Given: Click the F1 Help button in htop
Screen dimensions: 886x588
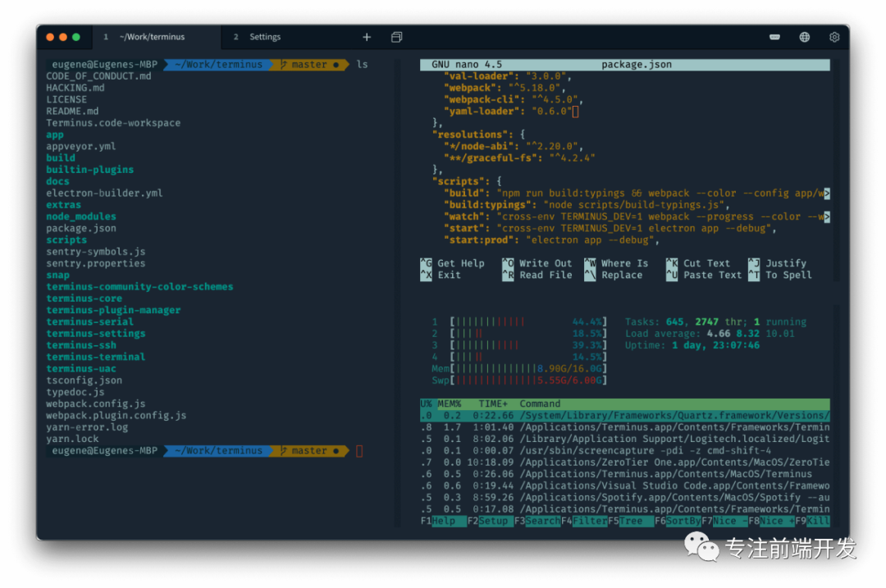Looking at the screenshot, I should pos(444,522).
